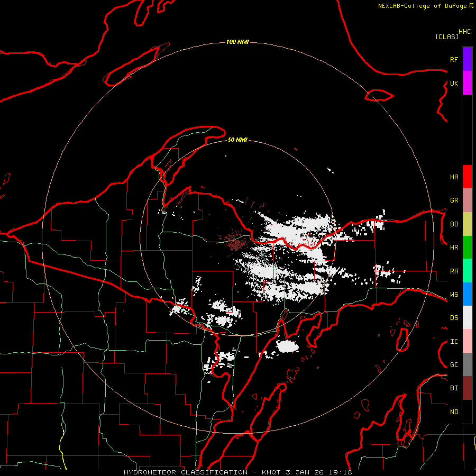
Task: Click the HA red legend color swatch
Action: [467, 177]
